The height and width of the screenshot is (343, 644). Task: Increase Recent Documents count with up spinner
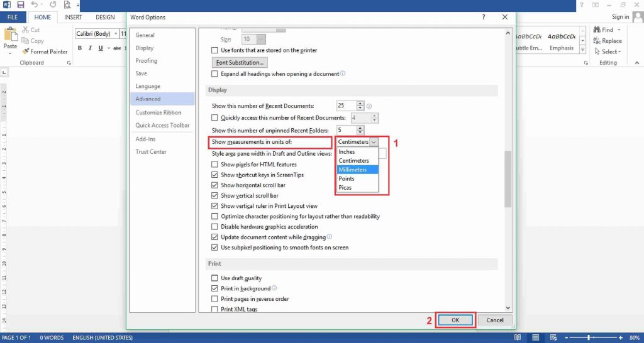click(360, 104)
